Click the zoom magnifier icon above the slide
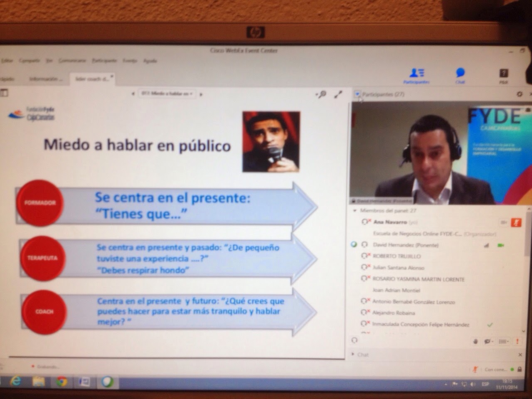 pos(321,94)
